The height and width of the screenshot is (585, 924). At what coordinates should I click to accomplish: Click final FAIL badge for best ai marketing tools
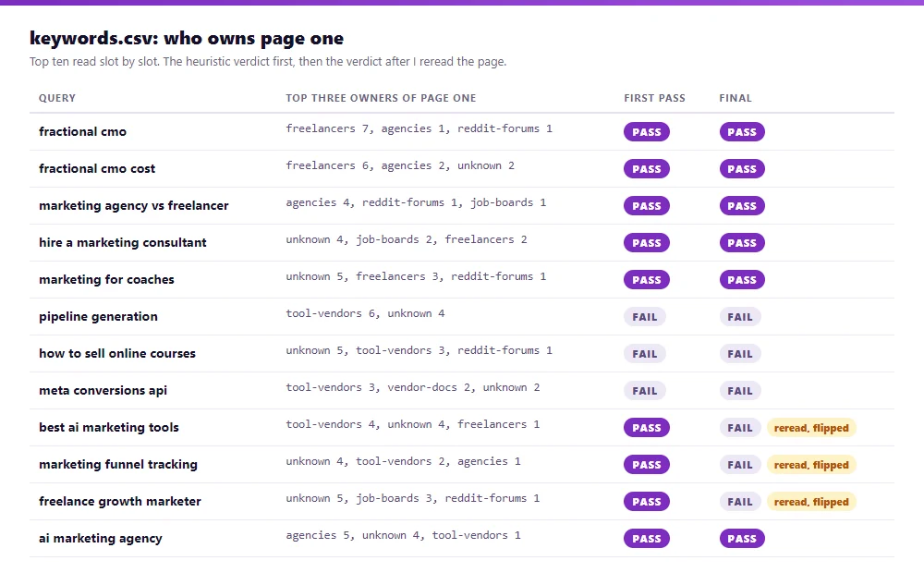pos(740,428)
